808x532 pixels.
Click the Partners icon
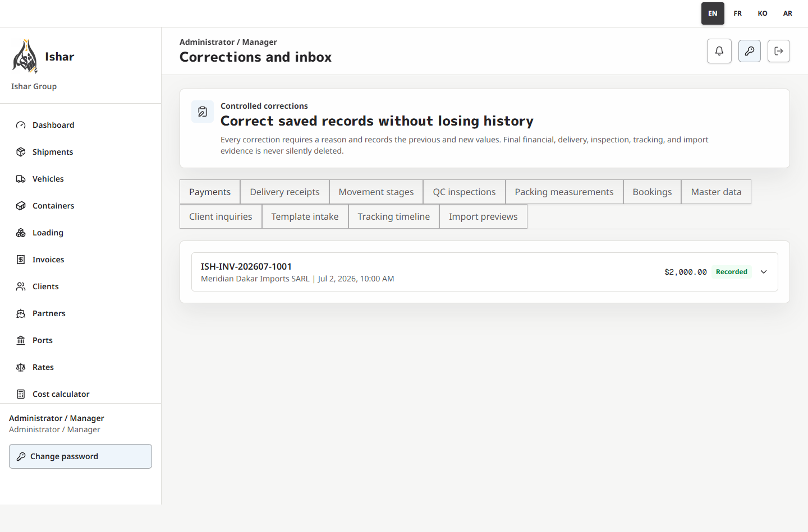[x=21, y=313]
